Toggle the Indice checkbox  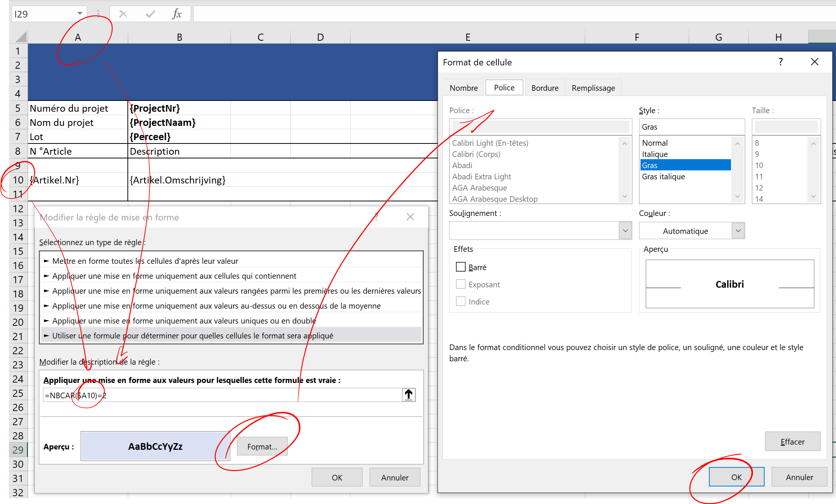pyautogui.click(x=461, y=301)
